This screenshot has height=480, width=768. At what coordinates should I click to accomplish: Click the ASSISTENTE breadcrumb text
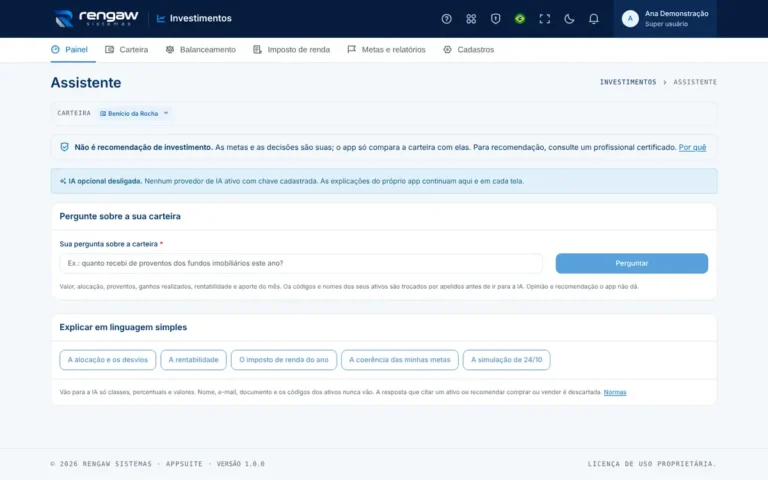695,82
